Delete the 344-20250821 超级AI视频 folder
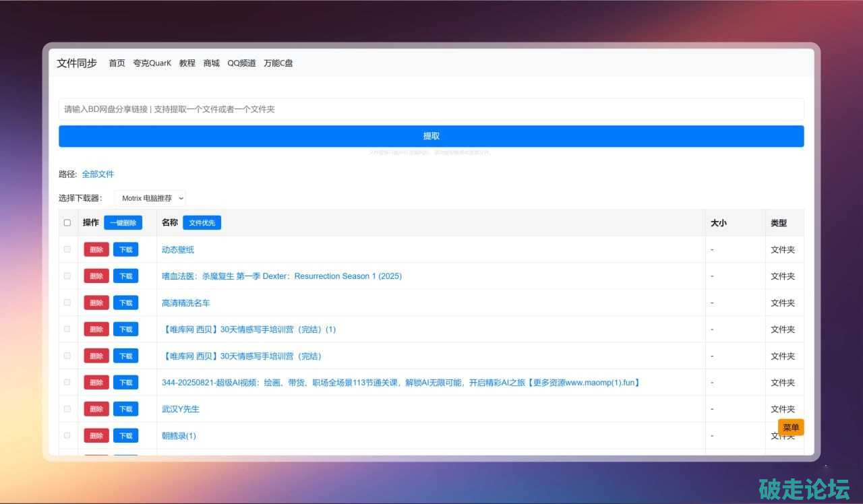The height and width of the screenshot is (504, 863). pos(96,383)
